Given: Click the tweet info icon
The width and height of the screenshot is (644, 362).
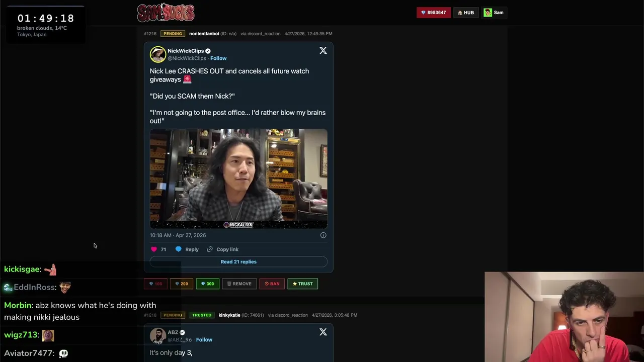Looking at the screenshot, I should tap(323, 235).
